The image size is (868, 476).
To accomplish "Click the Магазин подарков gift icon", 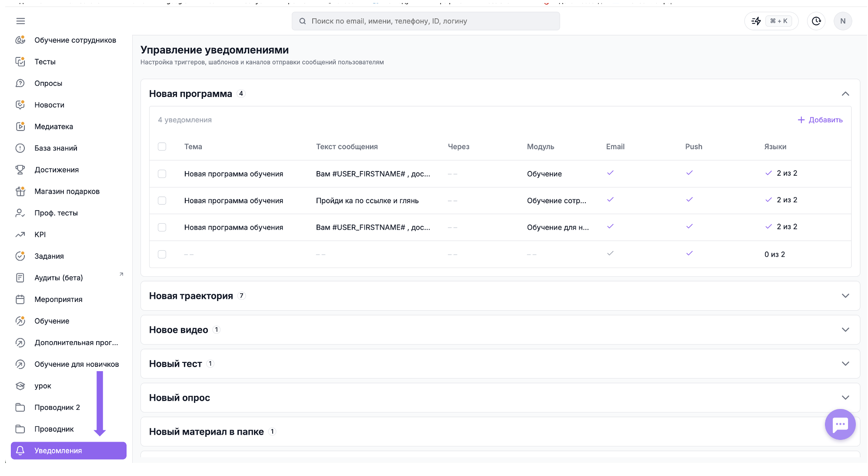I will (x=20, y=191).
